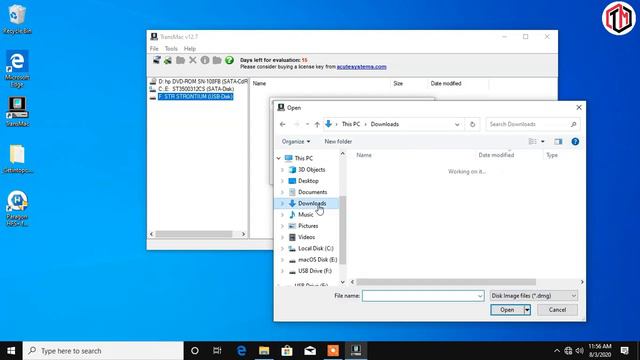Expand the Videos tree node

click(x=282, y=237)
